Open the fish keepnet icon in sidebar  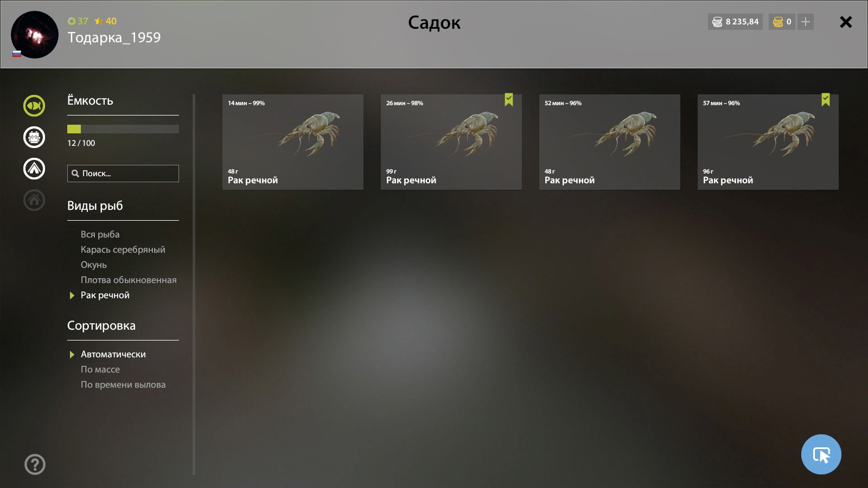[34, 106]
